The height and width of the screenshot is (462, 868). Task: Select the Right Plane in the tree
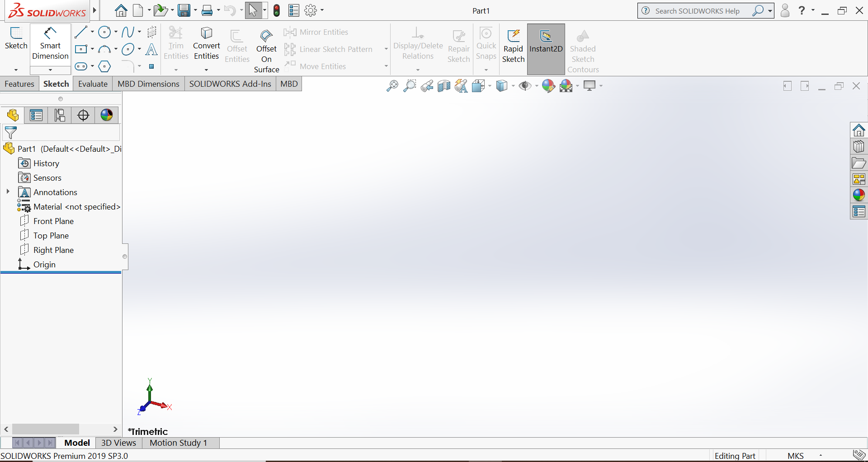54,249
